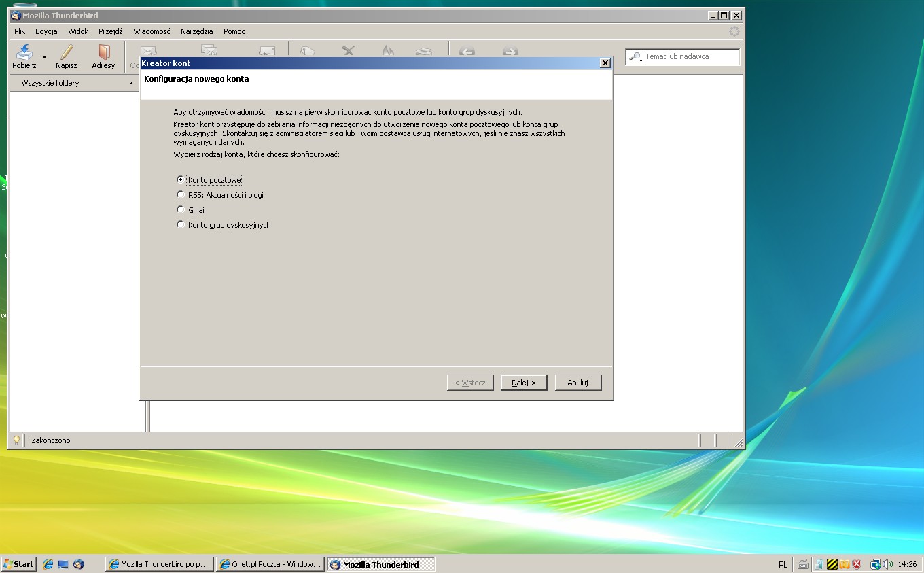
Task: Minimize the Mozilla Thunderbird window
Action: (x=713, y=16)
